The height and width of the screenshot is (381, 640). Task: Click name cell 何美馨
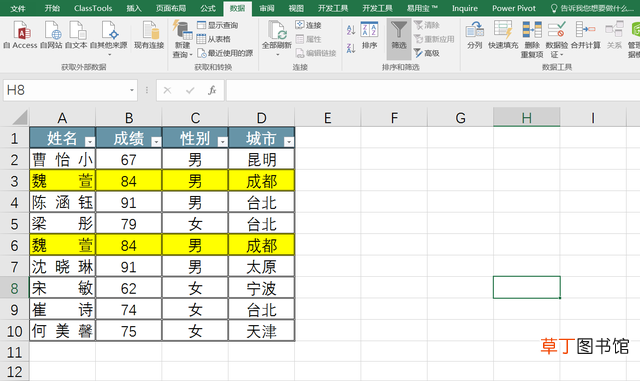click(x=62, y=331)
